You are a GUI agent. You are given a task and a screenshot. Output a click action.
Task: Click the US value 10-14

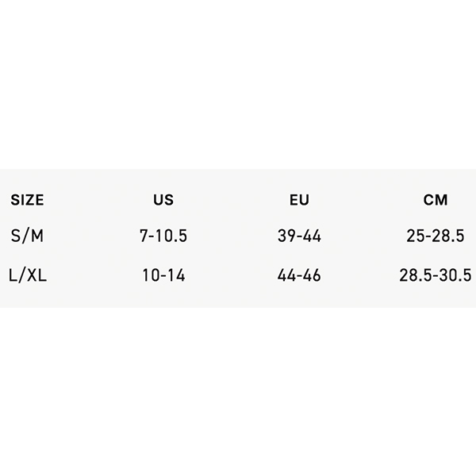point(163,275)
